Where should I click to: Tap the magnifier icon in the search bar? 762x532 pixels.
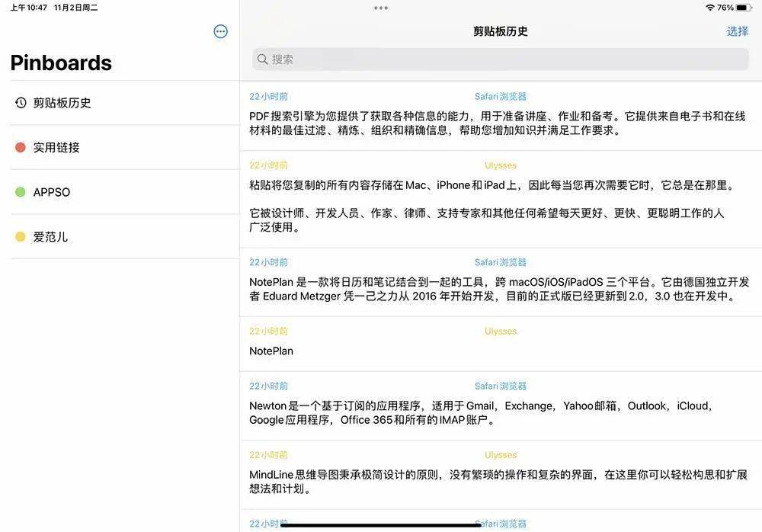pos(263,59)
